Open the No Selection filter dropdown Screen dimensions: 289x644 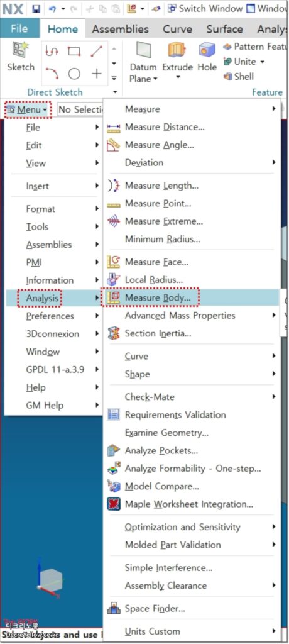(80, 109)
